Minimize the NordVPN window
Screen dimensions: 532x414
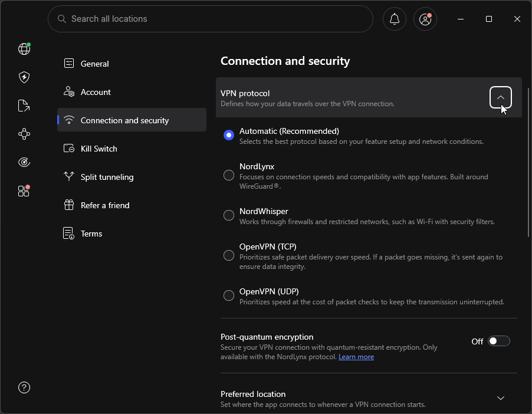pyautogui.click(x=461, y=19)
